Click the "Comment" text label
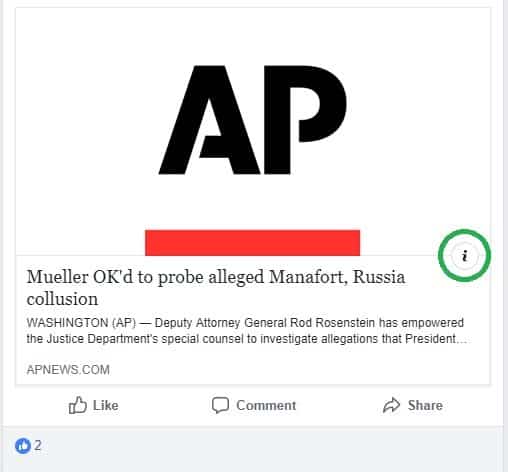The height and width of the screenshot is (472, 508). tap(266, 405)
